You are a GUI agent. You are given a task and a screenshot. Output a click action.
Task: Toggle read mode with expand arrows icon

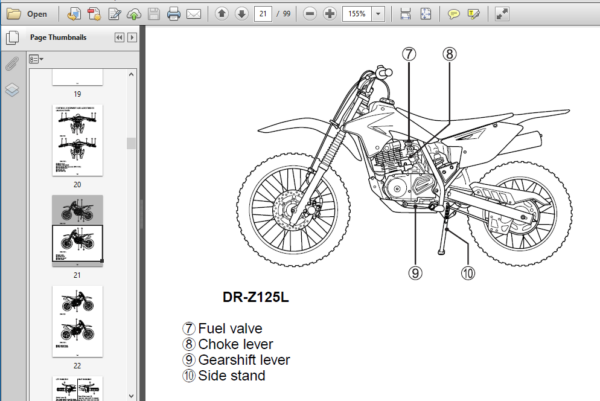coord(502,14)
